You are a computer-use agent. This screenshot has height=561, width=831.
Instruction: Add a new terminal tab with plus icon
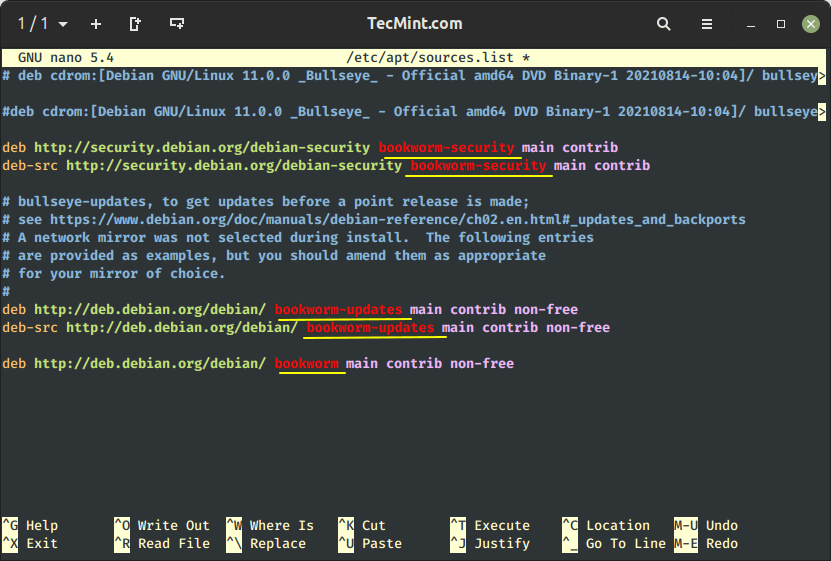tap(96, 24)
